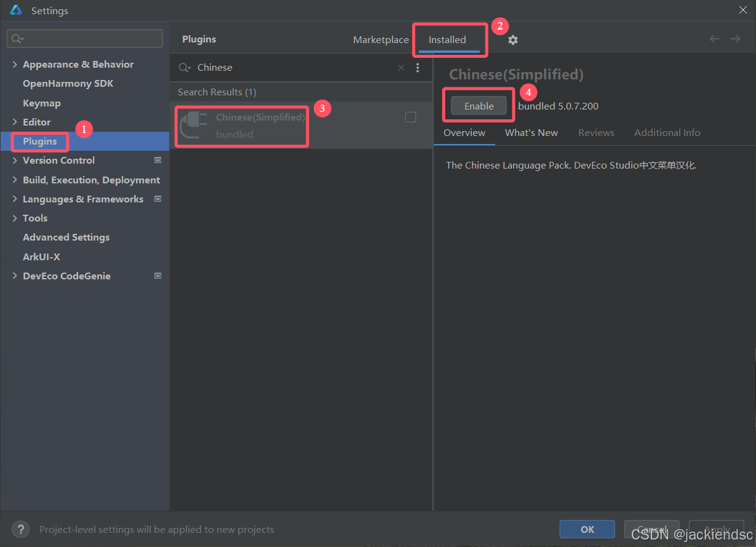Tick the Chinese(Simplified) plugin checkbox

coord(410,117)
